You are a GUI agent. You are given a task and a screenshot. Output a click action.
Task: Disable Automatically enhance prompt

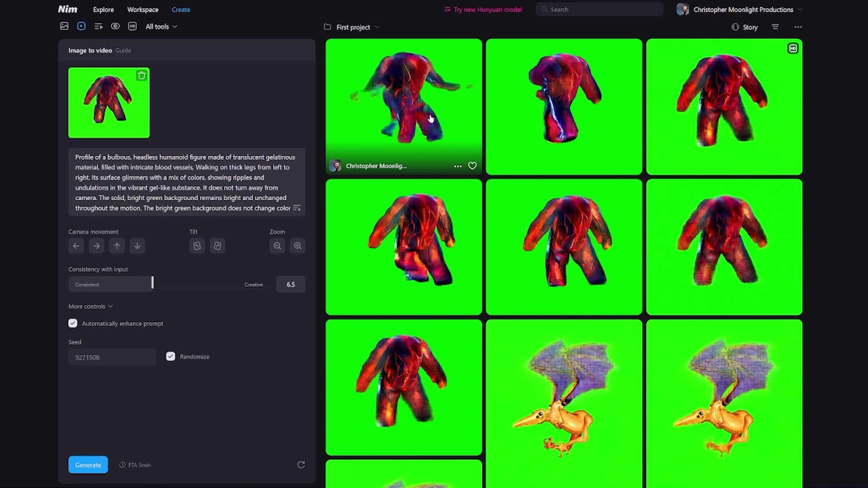point(73,323)
